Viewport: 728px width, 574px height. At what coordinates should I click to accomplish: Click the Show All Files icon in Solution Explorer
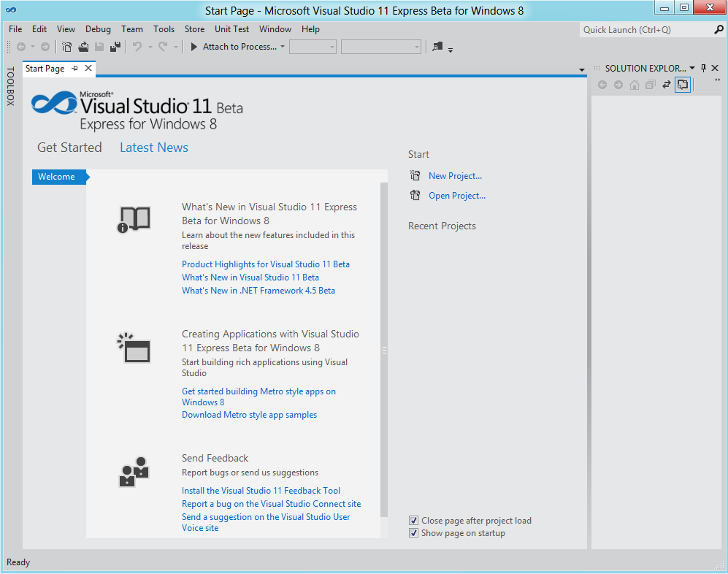pos(683,85)
